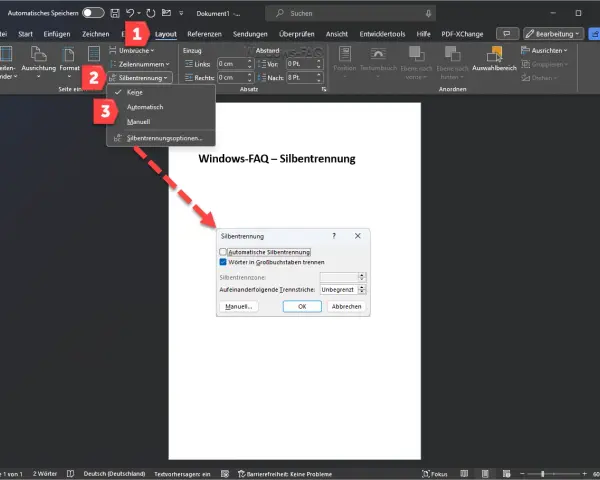Screen dimensions: 600x480
Task: Click the 2 Wörter word count
Action: [x=45, y=474]
